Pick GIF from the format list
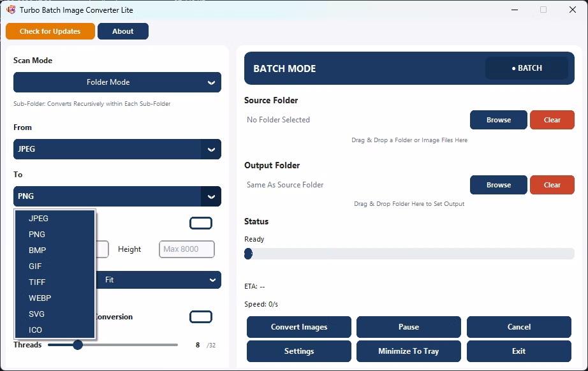588x371 pixels. pyautogui.click(x=55, y=266)
